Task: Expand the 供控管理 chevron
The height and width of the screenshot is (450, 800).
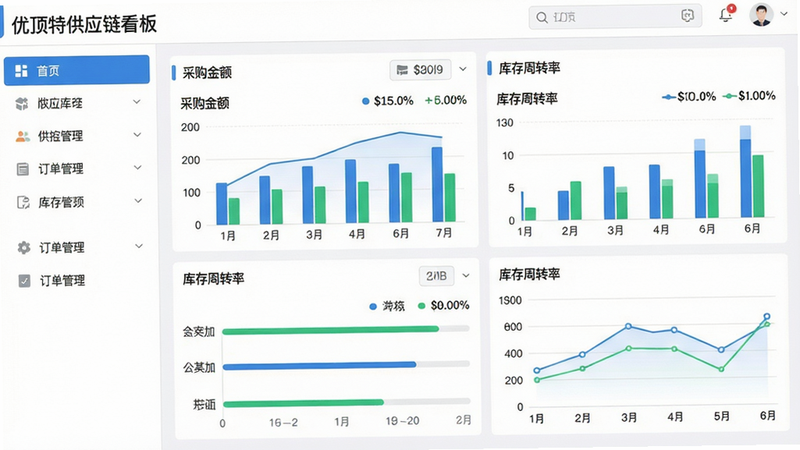Action: [137, 135]
